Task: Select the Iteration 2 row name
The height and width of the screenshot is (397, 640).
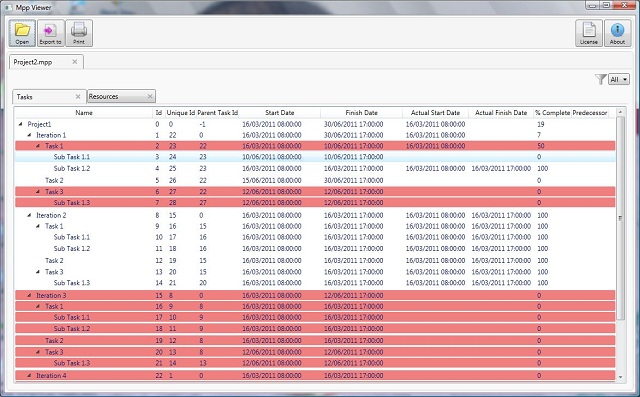Action: tap(51, 215)
